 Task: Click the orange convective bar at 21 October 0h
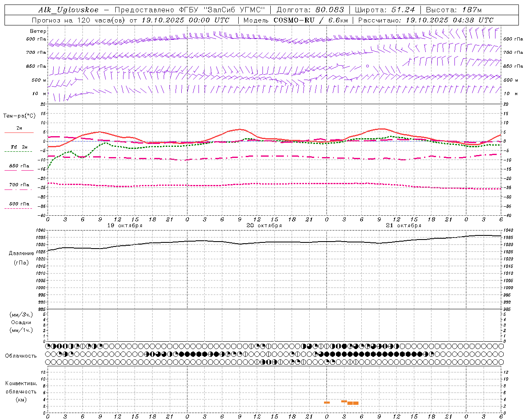(327, 402)
